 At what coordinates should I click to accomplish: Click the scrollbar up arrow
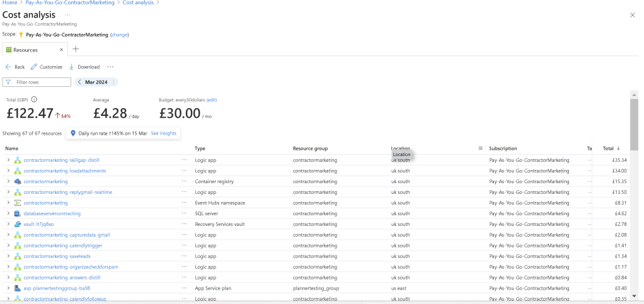point(634,95)
